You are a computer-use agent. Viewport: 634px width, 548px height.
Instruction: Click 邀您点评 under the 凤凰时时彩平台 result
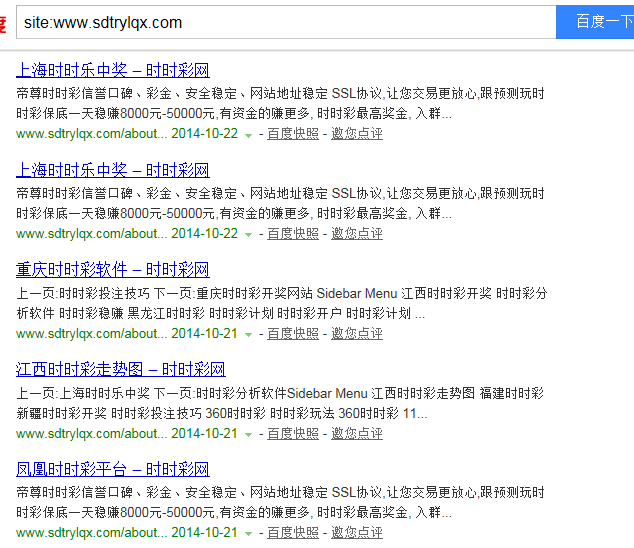357,533
